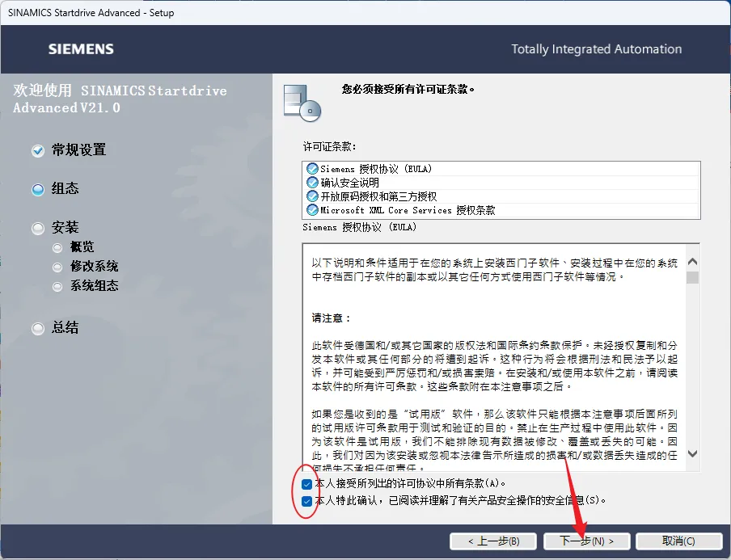Click the 总结 step in sidebar

click(x=65, y=327)
